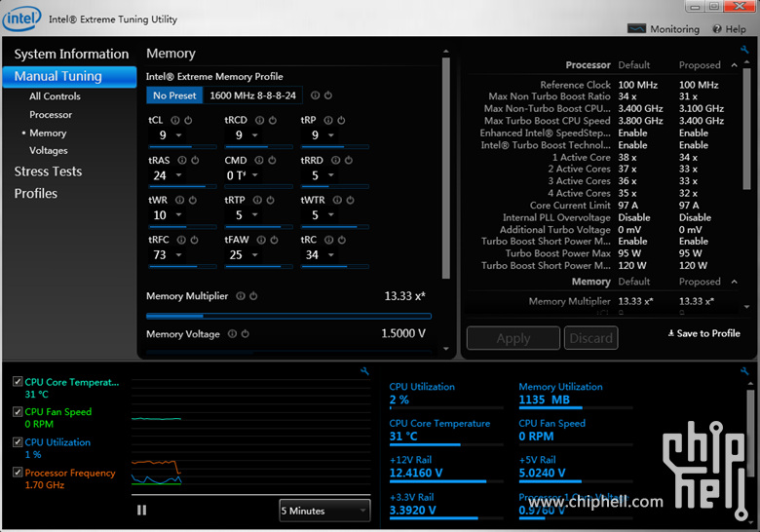Click the reset icon next to tFAW
Image resolution: width=760 pixels, height=532 pixels.
coord(275,240)
